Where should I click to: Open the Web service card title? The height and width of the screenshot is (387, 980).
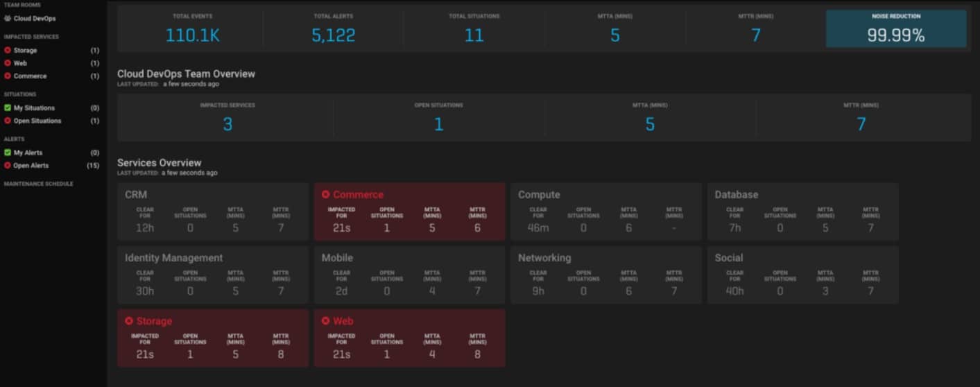tap(343, 321)
